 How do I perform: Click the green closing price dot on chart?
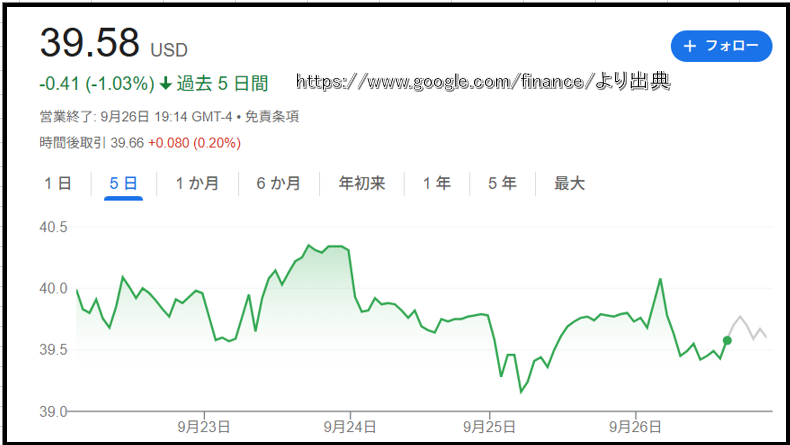(x=727, y=341)
